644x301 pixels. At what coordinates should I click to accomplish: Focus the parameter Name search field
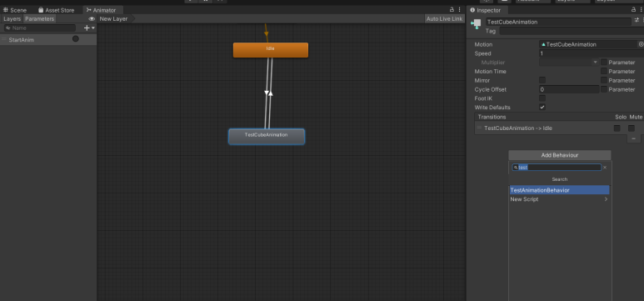coord(40,28)
